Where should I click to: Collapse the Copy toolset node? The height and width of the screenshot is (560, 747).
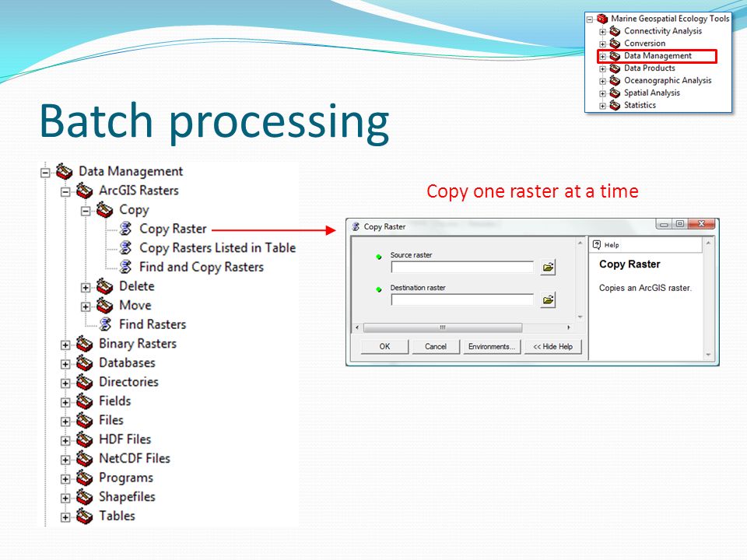86,212
